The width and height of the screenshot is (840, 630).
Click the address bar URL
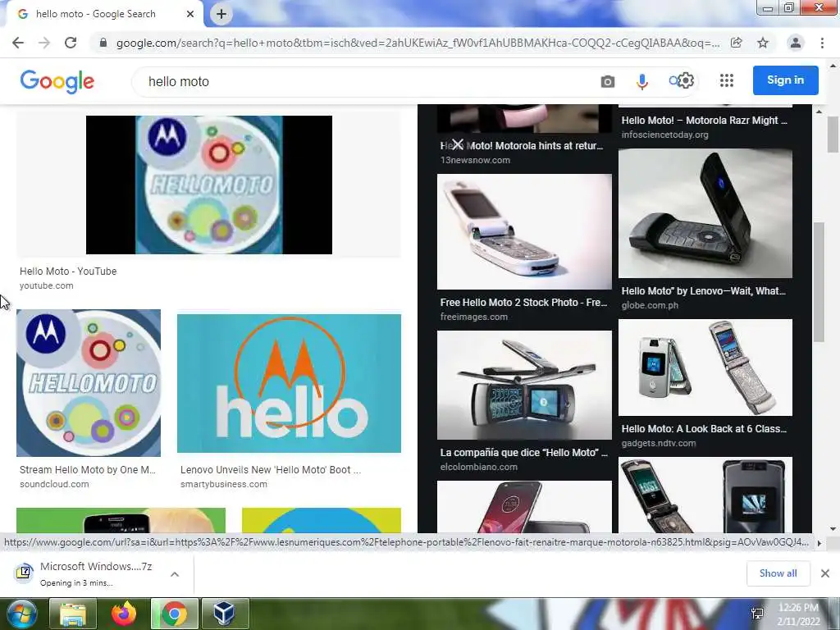(418, 43)
